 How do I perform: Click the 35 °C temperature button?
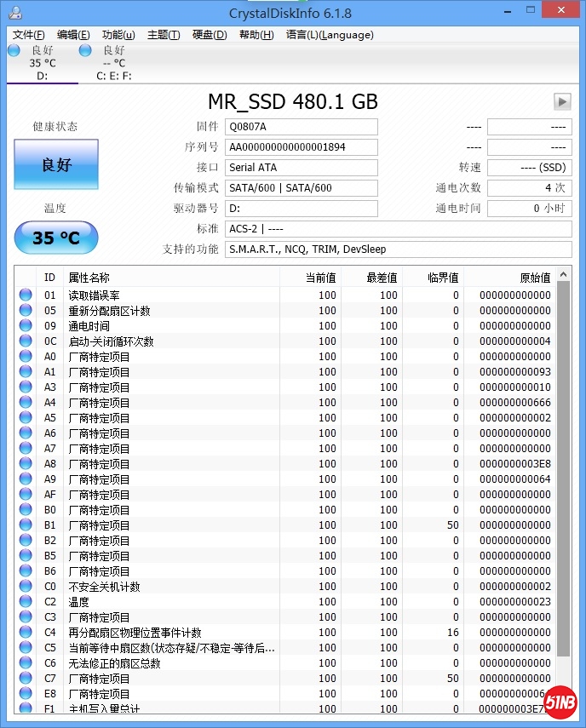(x=56, y=238)
